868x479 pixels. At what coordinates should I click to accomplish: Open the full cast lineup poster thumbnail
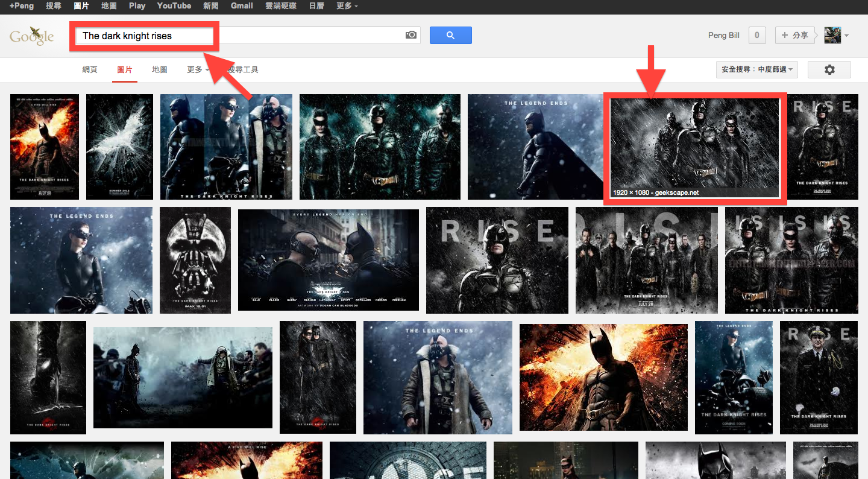click(x=647, y=260)
